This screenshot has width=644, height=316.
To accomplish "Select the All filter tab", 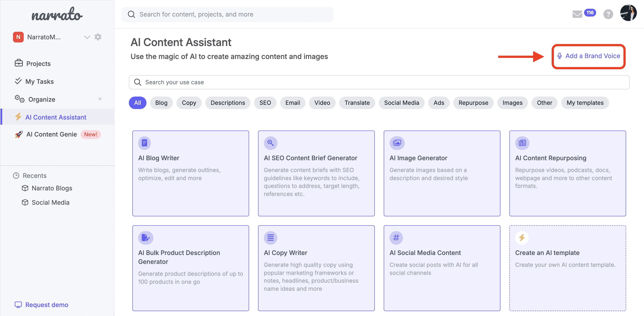I will click(138, 103).
